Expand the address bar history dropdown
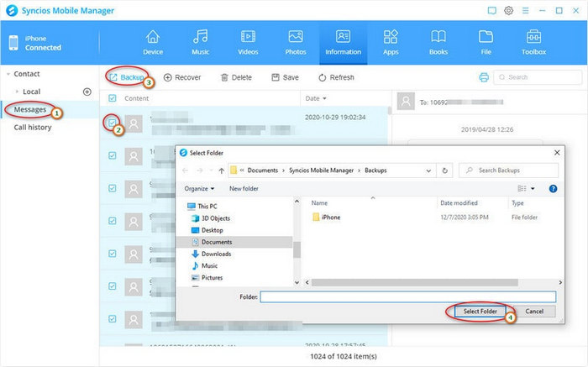Image resolution: width=588 pixels, height=367 pixels. coord(428,170)
